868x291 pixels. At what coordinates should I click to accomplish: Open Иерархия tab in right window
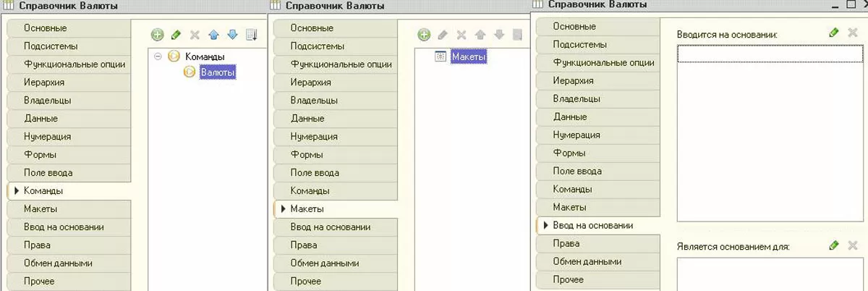tap(574, 80)
